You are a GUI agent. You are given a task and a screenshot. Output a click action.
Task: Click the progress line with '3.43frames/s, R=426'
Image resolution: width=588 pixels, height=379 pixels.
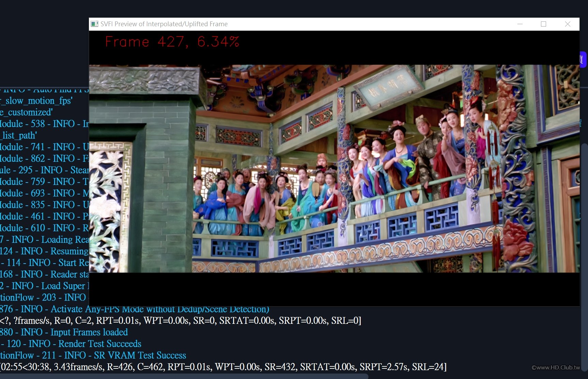223,367
